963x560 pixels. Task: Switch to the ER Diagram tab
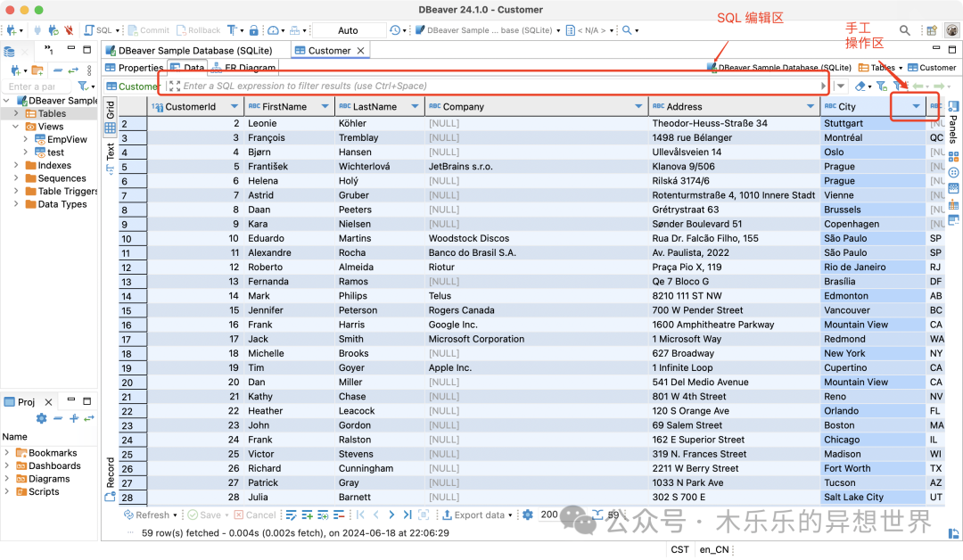click(243, 68)
